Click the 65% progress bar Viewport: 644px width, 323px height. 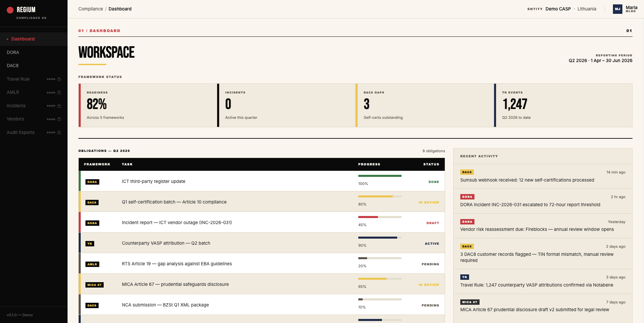(380, 279)
